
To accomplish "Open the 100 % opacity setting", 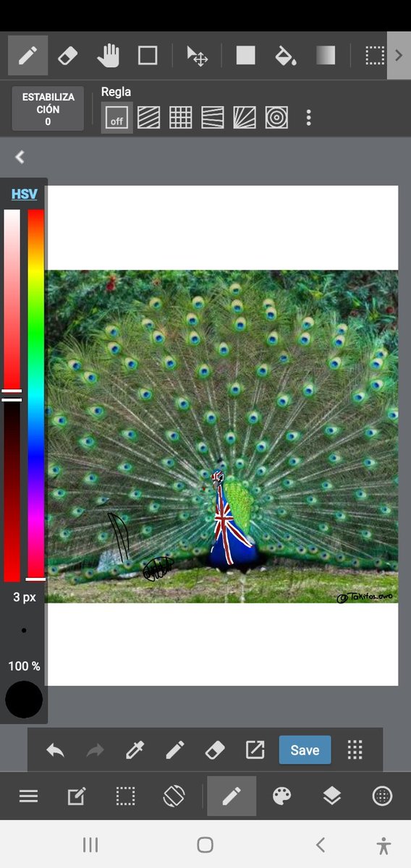I will click(x=24, y=665).
